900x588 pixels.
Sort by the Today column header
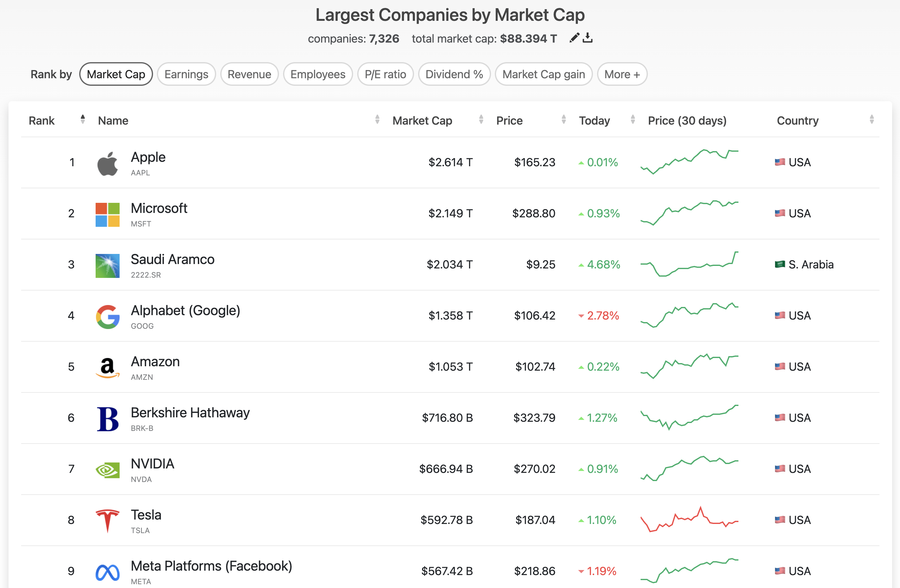pyautogui.click(x=595, y=121)
